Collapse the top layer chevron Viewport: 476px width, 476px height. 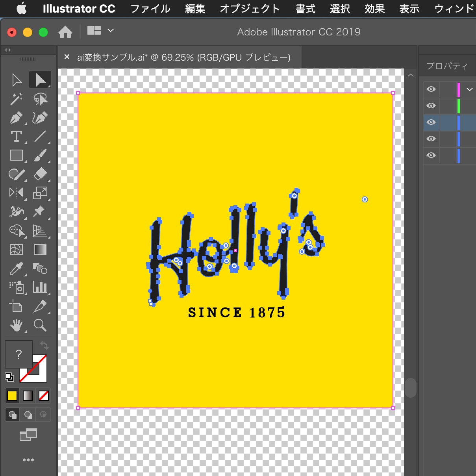(469, 89)
